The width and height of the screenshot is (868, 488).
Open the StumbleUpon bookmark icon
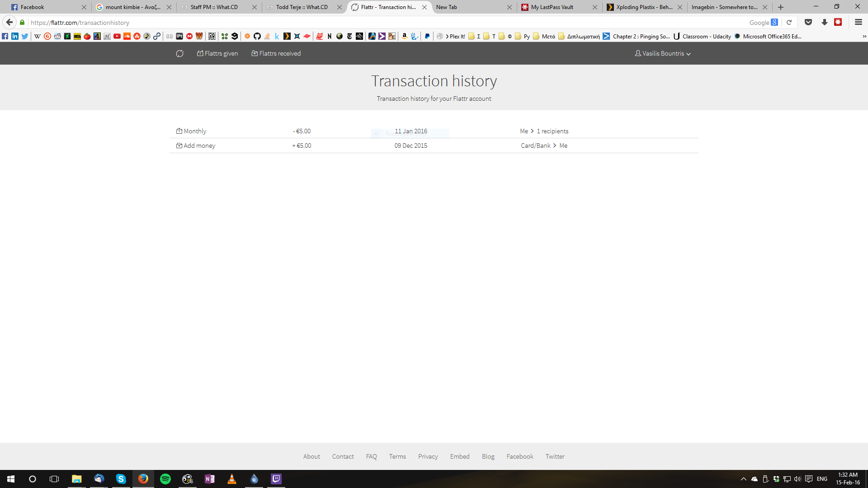(137, 36)
